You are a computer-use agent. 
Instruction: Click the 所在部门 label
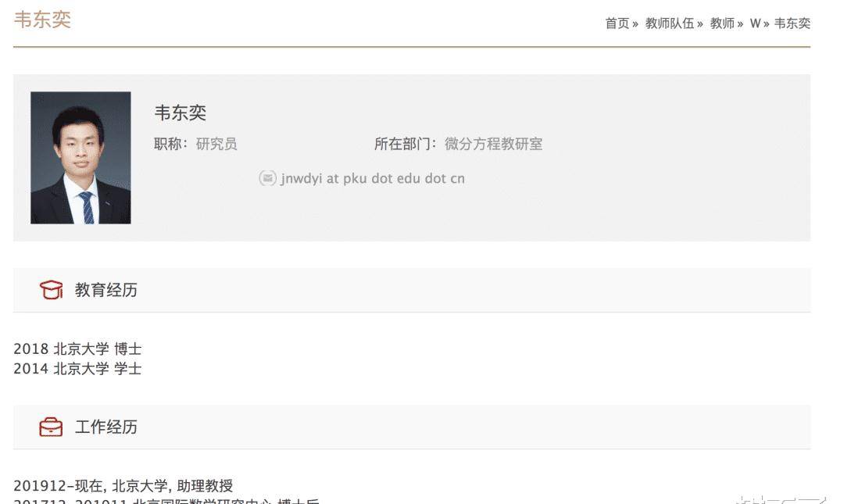coord(406,144)
